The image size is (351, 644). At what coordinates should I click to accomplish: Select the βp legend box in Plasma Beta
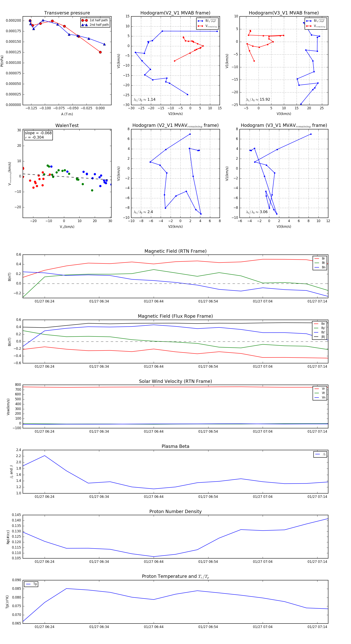pos(320,454)
